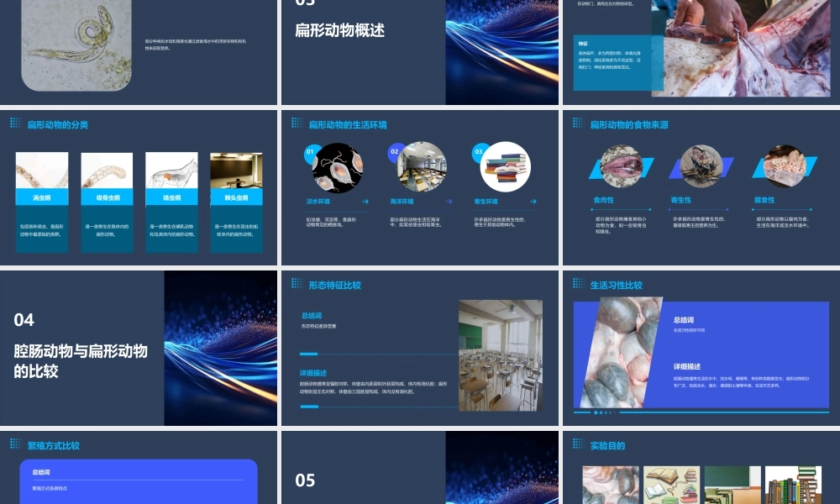Select the open books image on the 实验目的 slide

click(672, 485)
